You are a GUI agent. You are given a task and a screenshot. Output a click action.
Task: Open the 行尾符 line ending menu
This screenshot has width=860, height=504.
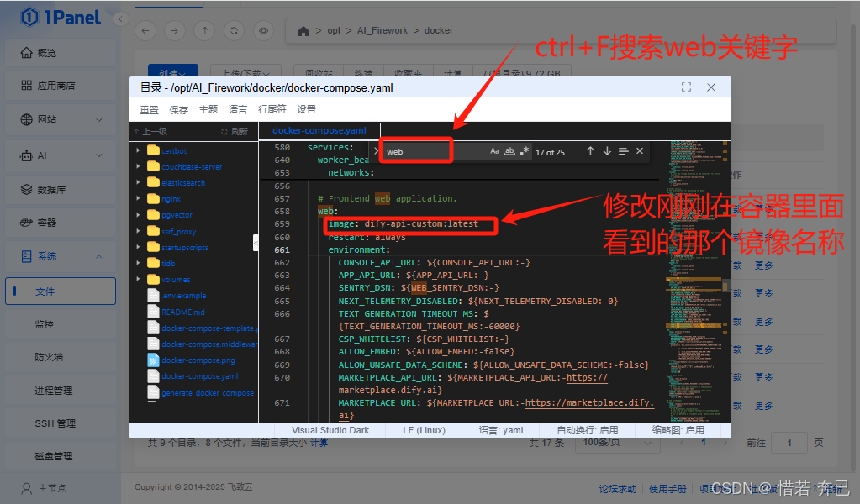click(272, 109)
